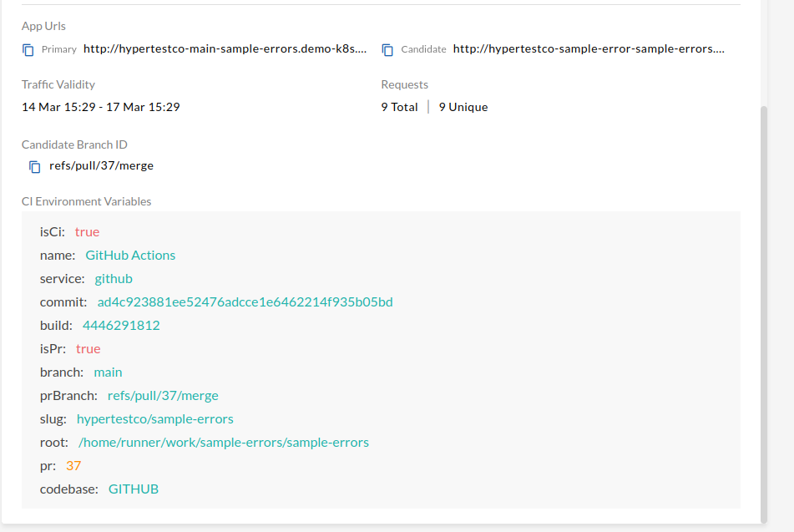Image resolution: width=794 pixels, height=532 pixels.
Task: Select the traffic validity date range
Action: (x=101, y=107)
